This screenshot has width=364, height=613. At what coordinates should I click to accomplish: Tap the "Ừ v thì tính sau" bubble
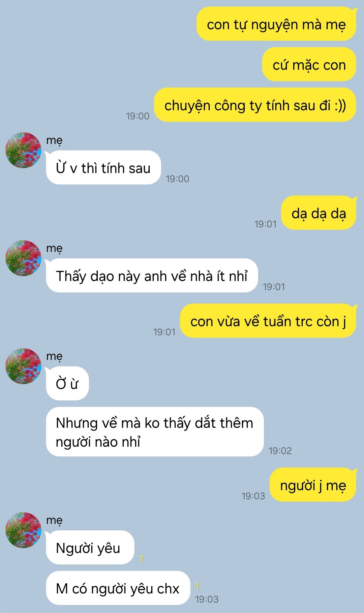(x=103, y=168)
